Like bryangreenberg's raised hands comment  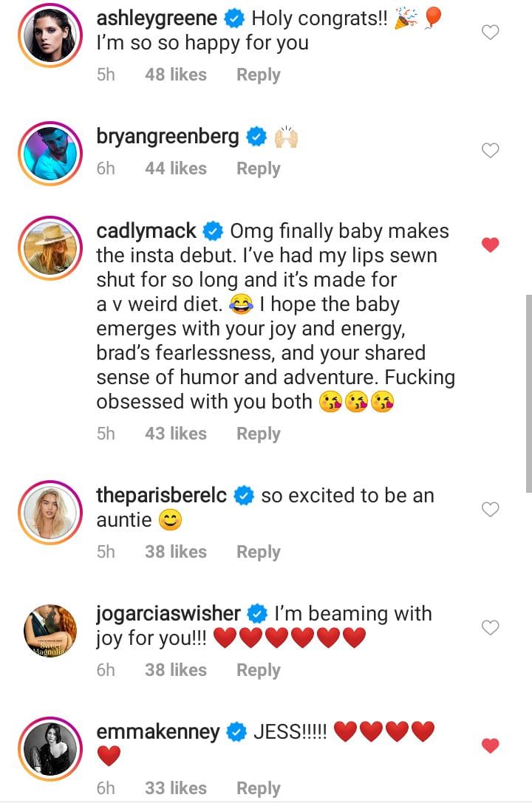tap(490, 151)
